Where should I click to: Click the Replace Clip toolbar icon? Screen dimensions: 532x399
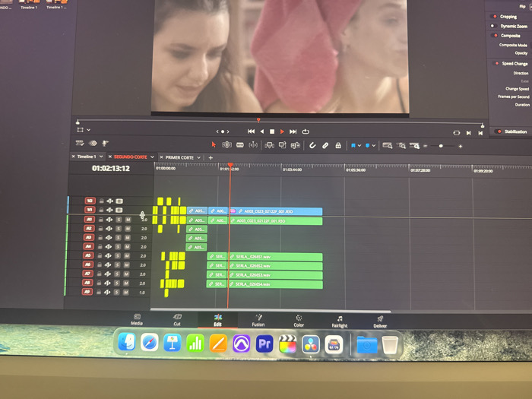(x=295, y=146)
